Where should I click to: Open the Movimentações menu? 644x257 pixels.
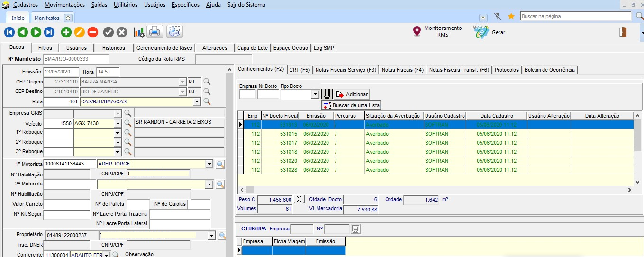tap(65, 5)
